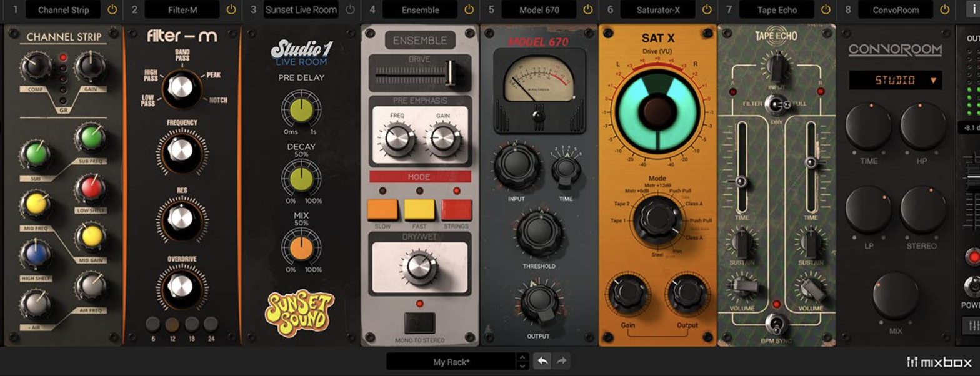Click the Sunset Sound logo badge
Image resolution: width=980 pixels, height=376 pixels.
(301, 313)
